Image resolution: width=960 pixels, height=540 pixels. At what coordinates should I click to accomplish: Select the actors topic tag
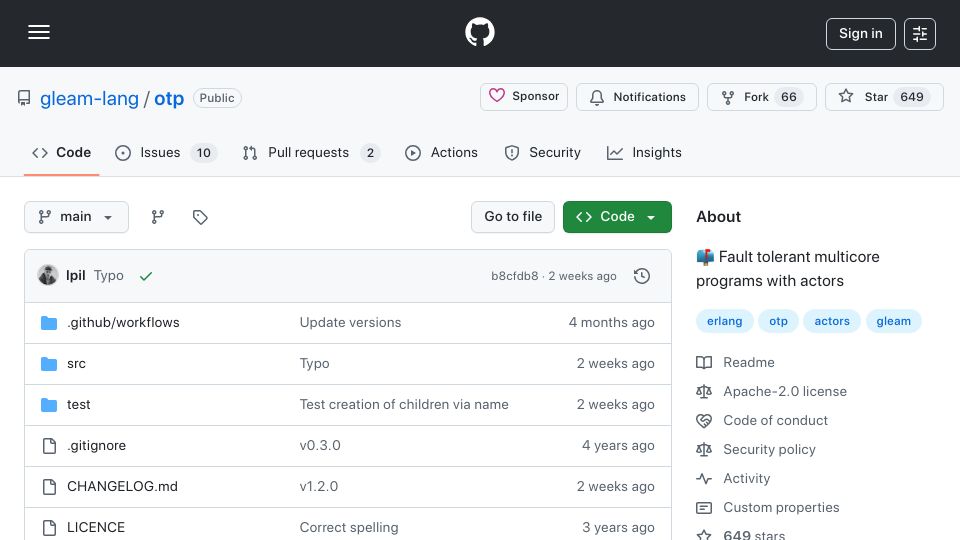coord(832,321)
